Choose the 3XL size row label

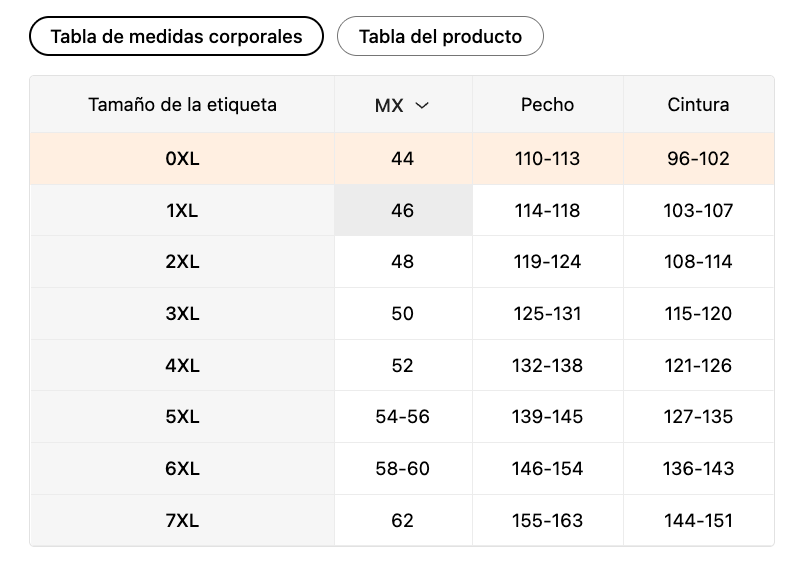pos(182,314)
